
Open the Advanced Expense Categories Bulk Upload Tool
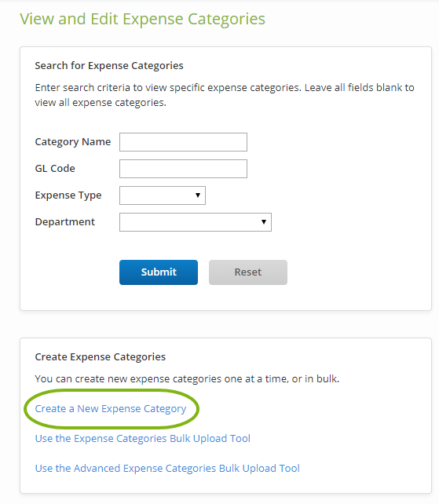pos(167,469)
